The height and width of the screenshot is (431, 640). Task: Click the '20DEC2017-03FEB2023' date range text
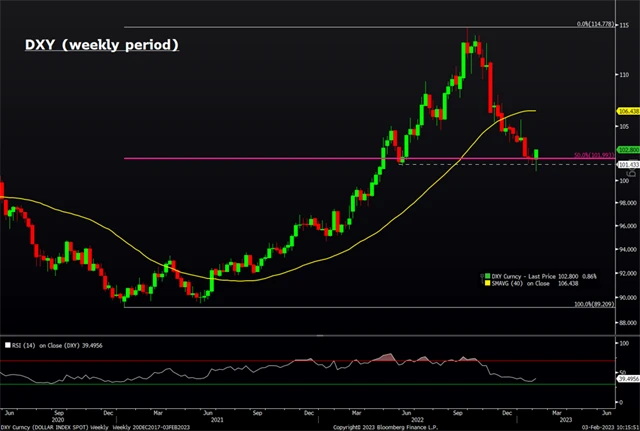click(x=162, y=427)
